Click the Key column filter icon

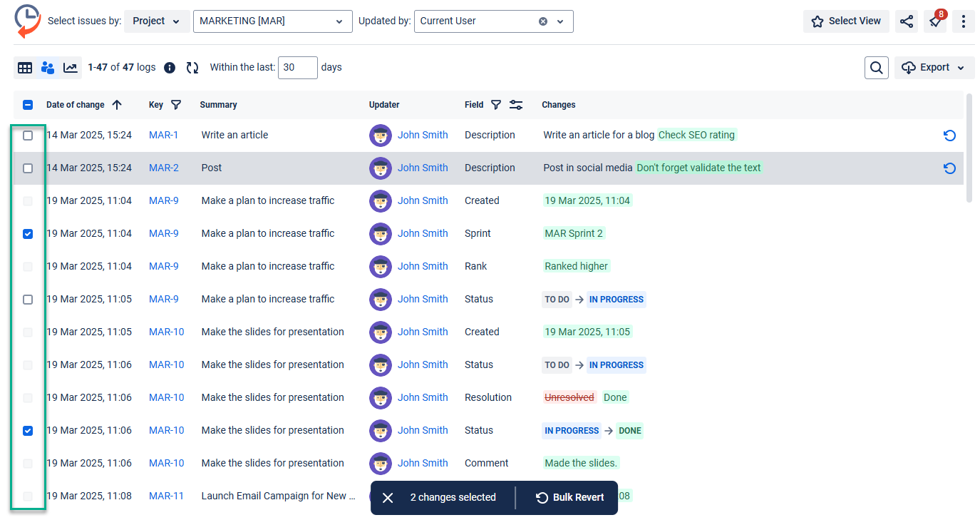click(176, 105)
